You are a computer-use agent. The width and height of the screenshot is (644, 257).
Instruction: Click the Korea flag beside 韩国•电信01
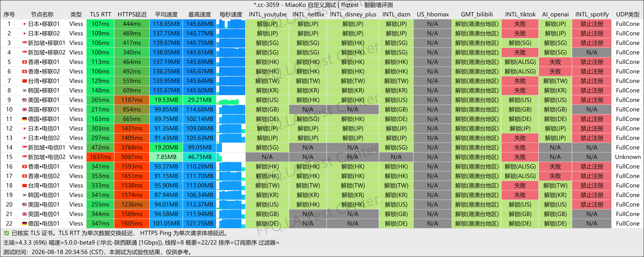point(25,195)
